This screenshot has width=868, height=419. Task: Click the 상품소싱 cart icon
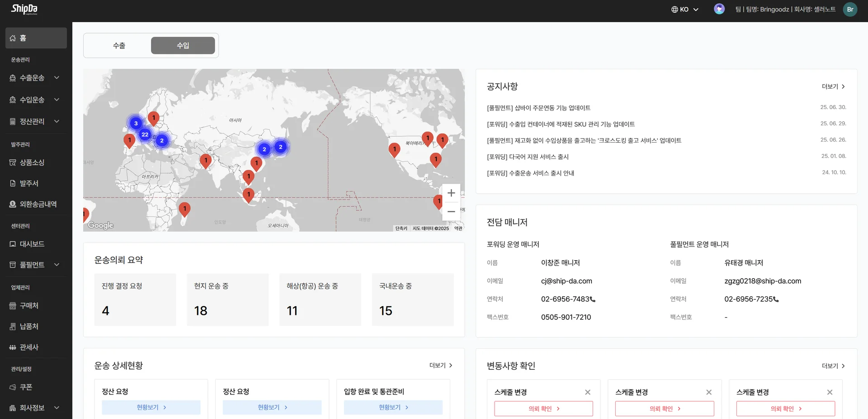[x=13, y=162]
